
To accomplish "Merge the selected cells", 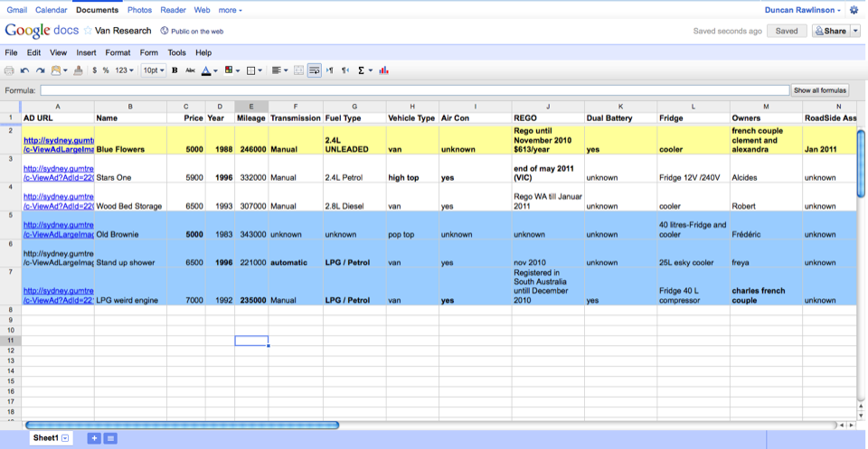I will pyautogui.click(x=299, y=70).
